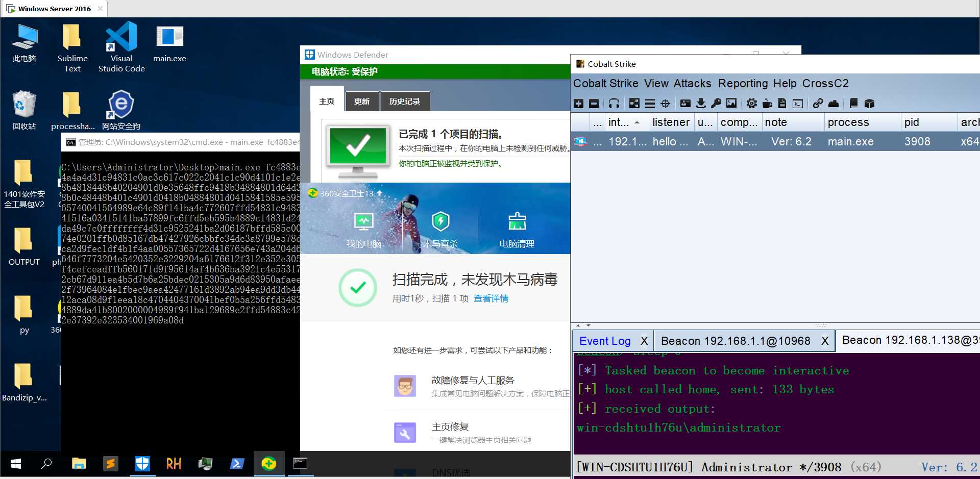The image size is (980, 479).
Task: Click the Connect (plus) icon in Cobalt Strike toolbar
Action: (x=578, y=104)
